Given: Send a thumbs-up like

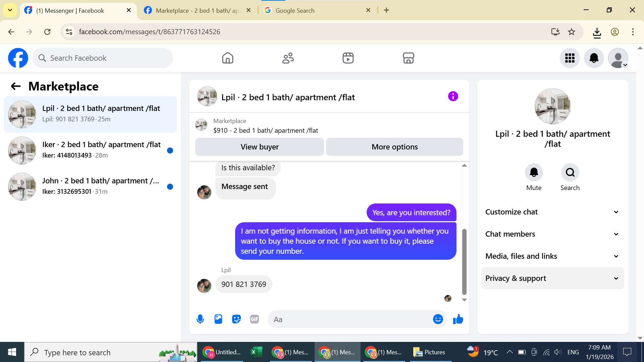Looking at the screenshot, I should point(458,319).
